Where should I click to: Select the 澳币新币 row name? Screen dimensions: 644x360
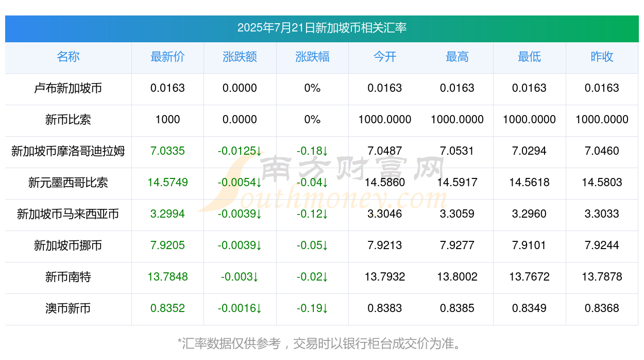coord(68,308)
